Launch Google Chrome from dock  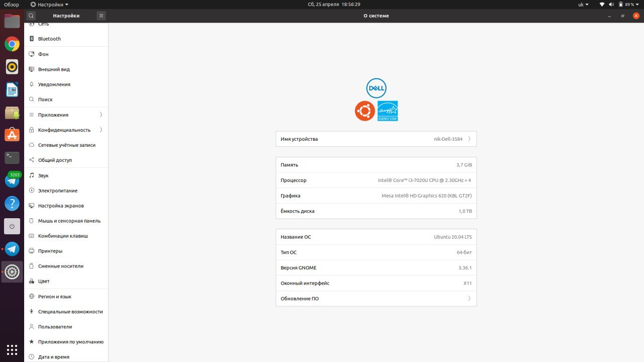[x=12, y=44]
